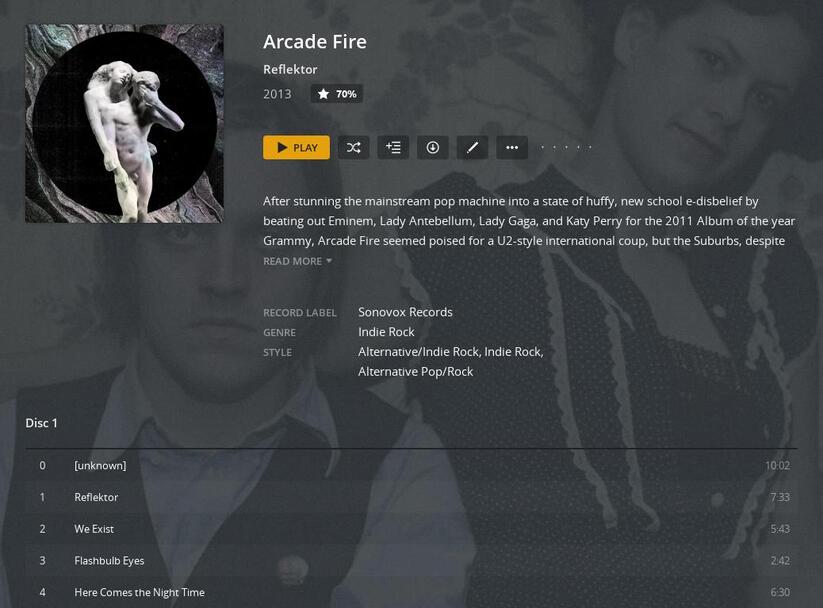
Task: Play the Reflektor track
Action: 412,497
